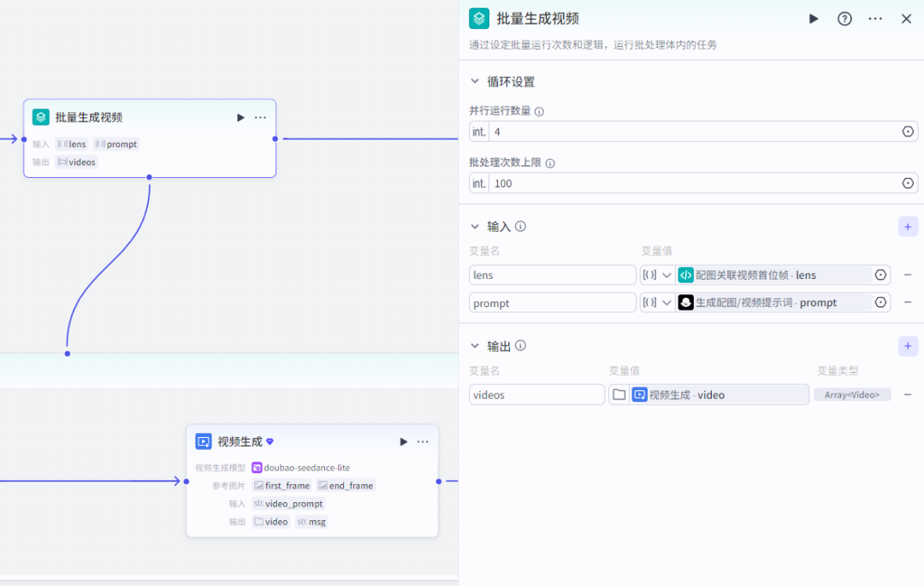Viewport: 924px width, 586px height.
Task: Edit the 并行运行数量 value field
Action: click(x=695, y=132)
